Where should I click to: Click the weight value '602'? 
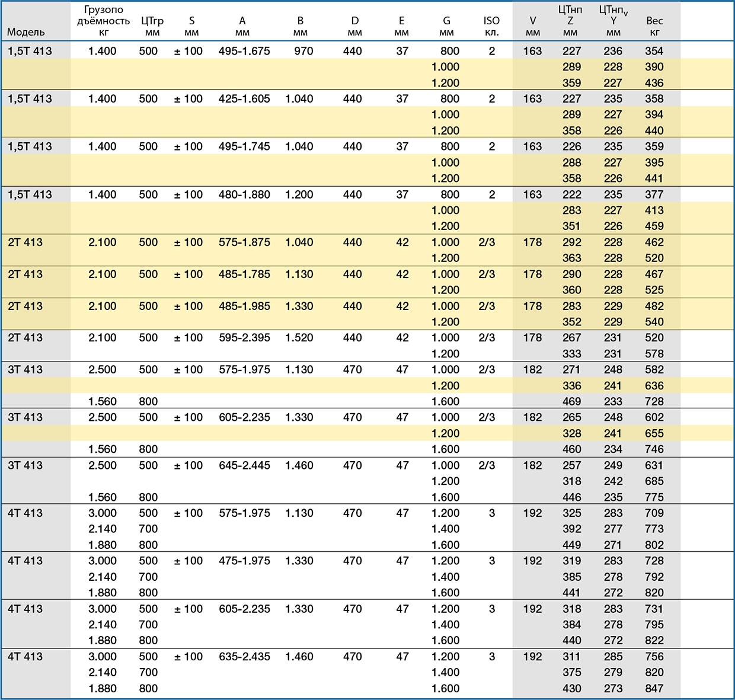click(654, 417)
